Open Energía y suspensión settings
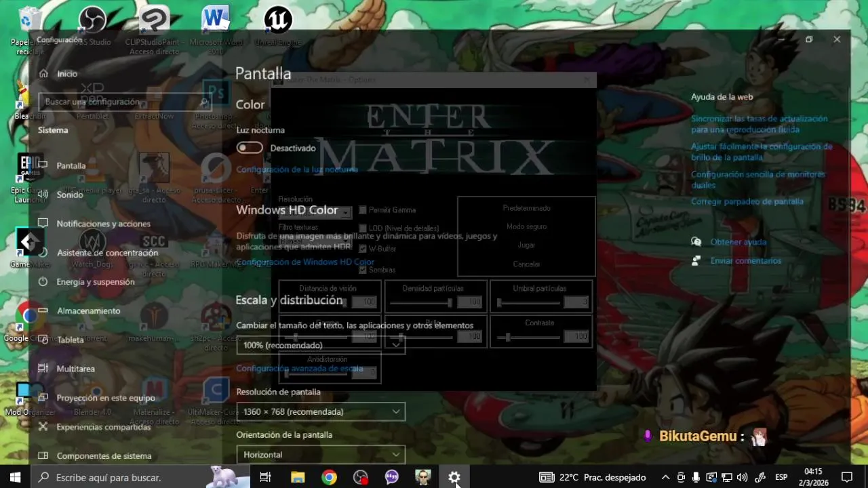 coord(96,282)
